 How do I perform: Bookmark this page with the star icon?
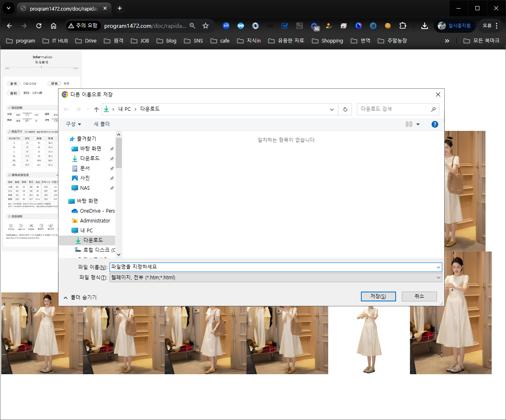click(206, 26)
